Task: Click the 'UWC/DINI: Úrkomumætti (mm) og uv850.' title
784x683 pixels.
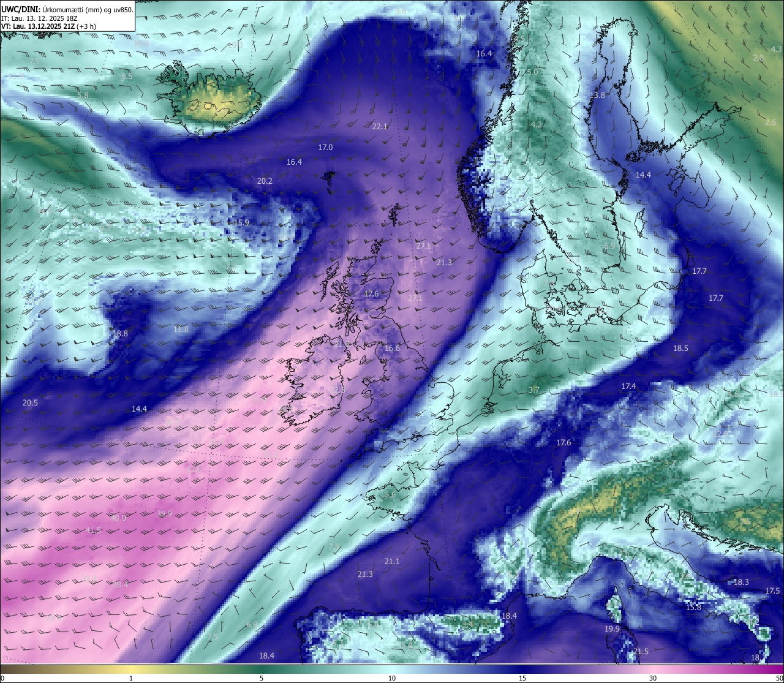Action: coord(67,9)
